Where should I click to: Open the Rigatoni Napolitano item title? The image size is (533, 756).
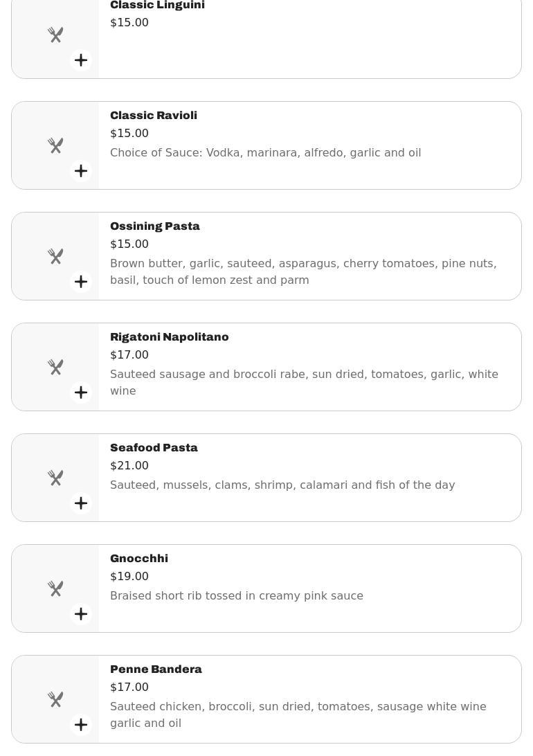pos(170,337)
